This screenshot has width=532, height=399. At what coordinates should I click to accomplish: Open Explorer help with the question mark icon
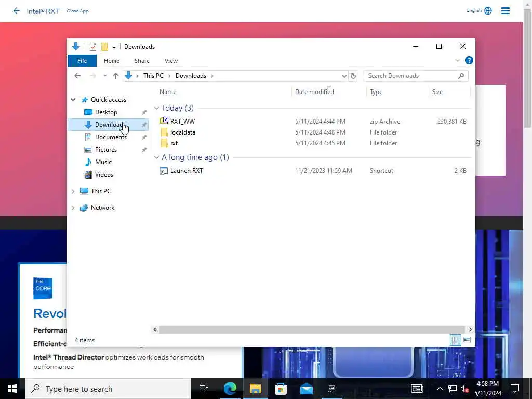(469, 60)
